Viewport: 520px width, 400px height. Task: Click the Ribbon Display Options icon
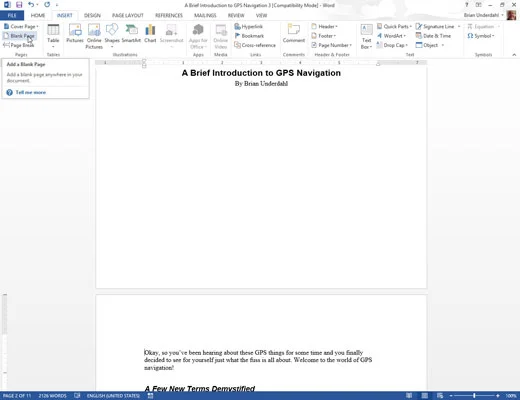tap(479, 5)
